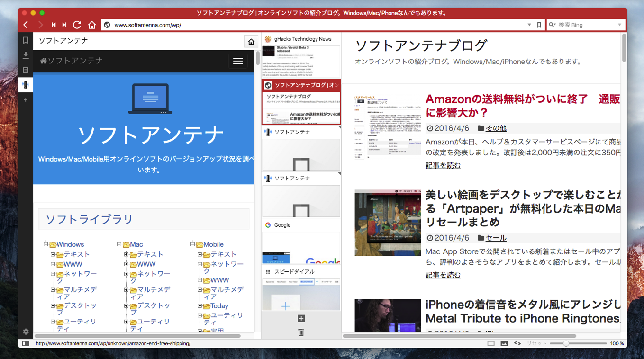Add a new web panel with the plus icon

[x=26, y=100]
